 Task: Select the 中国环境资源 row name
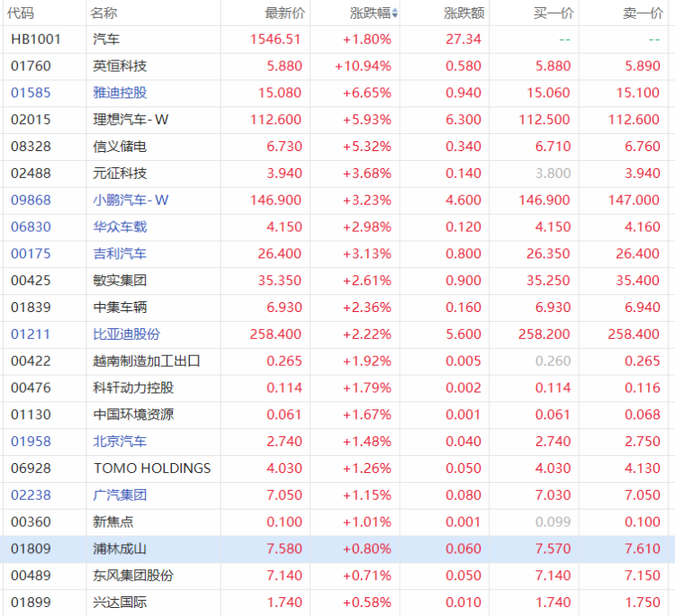tap(133, 415)
